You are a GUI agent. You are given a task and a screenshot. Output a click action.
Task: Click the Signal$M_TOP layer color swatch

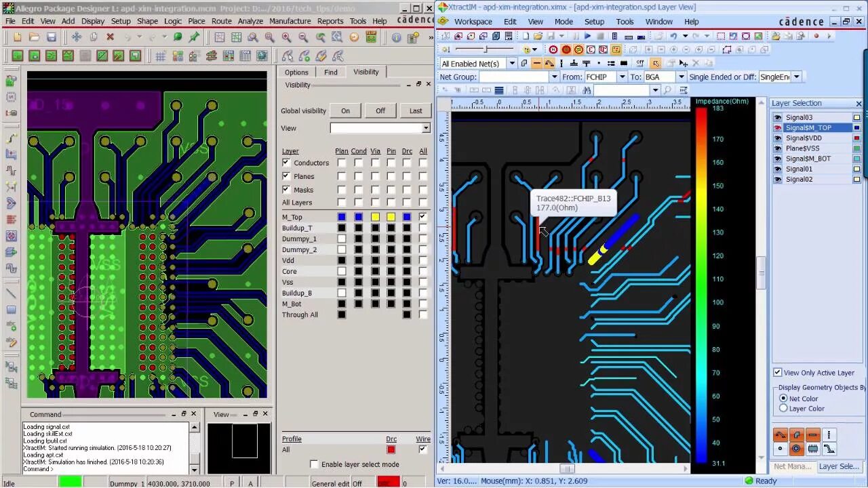[x=856, y=127]
